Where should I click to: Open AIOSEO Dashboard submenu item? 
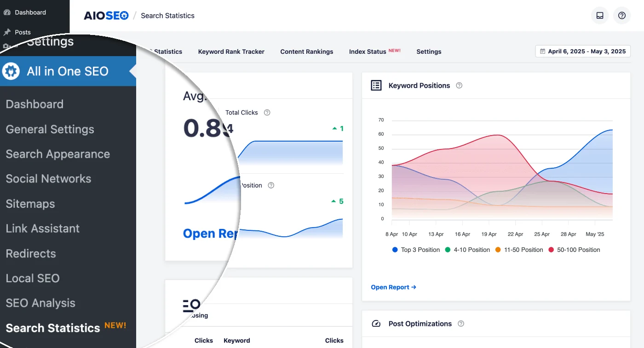tap(34, 104)
